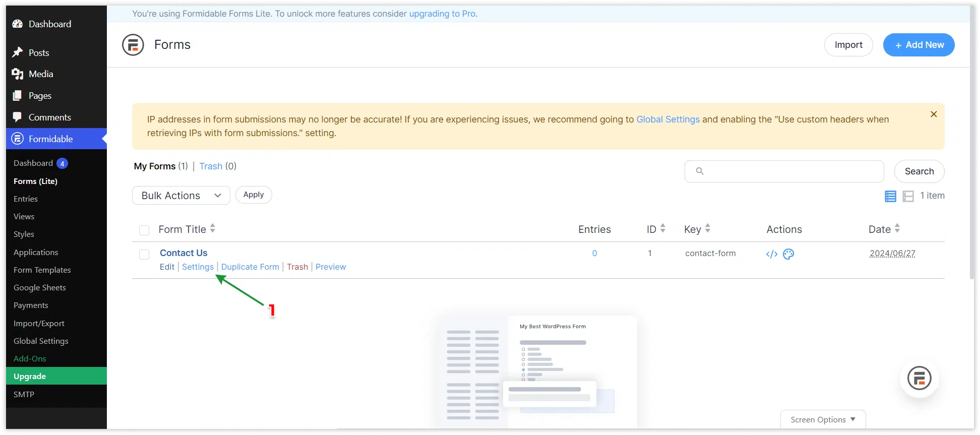Open the Bulk Actions dropdown
The height and width of the screenshot is (435, 980).
181,196
